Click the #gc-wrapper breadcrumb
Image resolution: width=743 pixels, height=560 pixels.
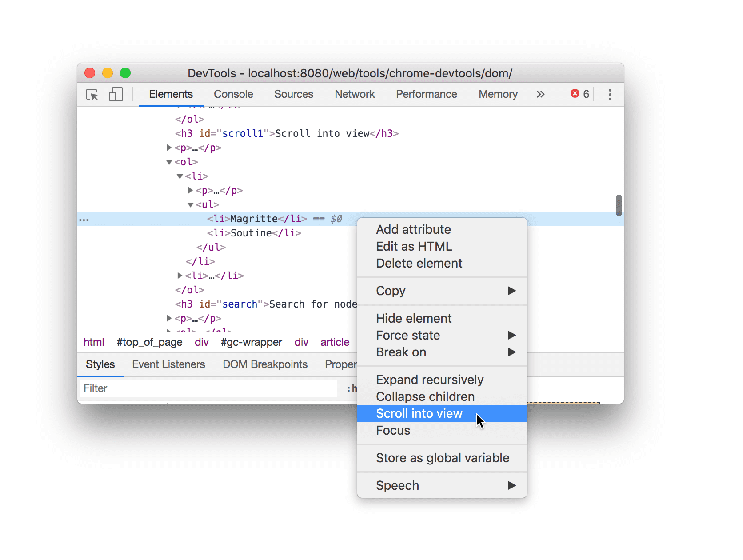coord(251,342)
